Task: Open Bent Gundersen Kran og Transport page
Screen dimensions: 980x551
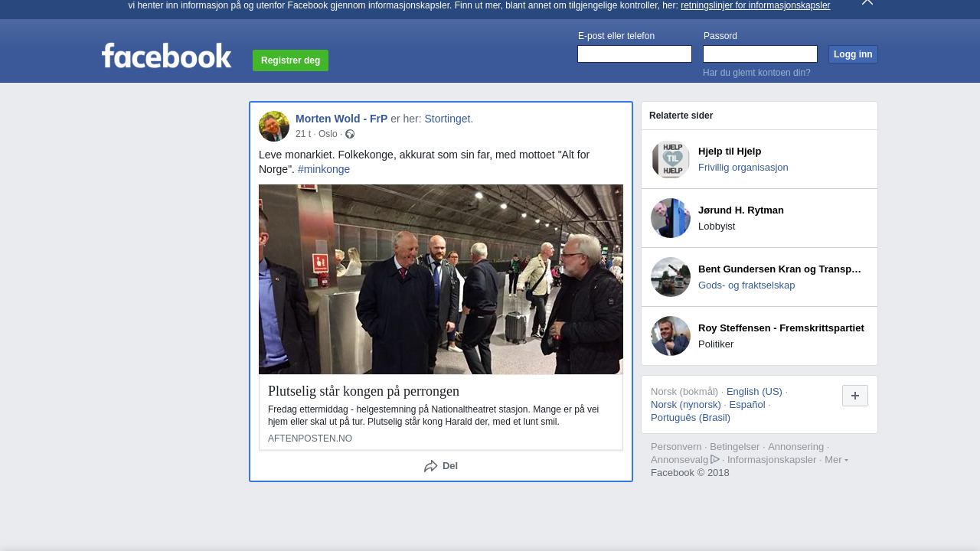Action: click(x=780, y=269)
